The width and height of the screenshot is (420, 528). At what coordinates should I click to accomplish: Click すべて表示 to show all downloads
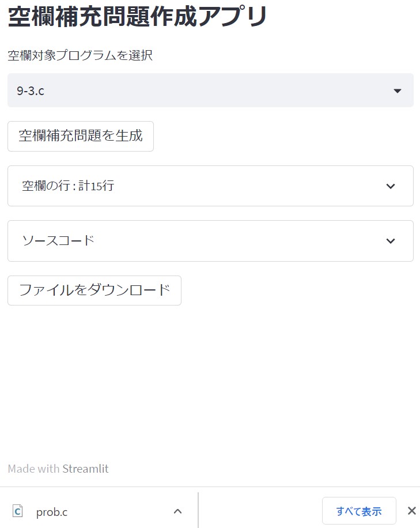pyautogui.click(x=359, y=511)
